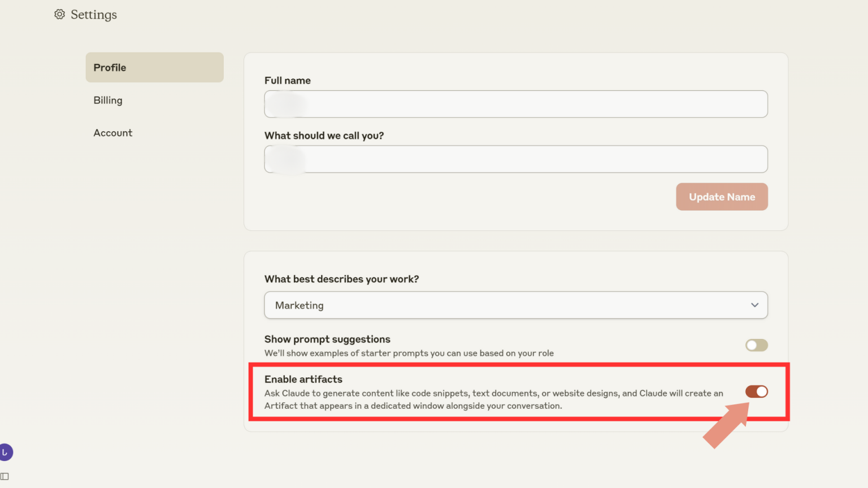
Task: Click the 'What should we call you?' label
Action: click(324, 136)
